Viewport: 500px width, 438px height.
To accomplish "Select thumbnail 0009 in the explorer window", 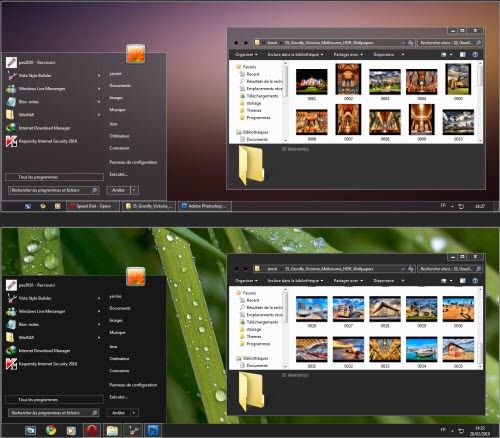I will coord(422,119).
